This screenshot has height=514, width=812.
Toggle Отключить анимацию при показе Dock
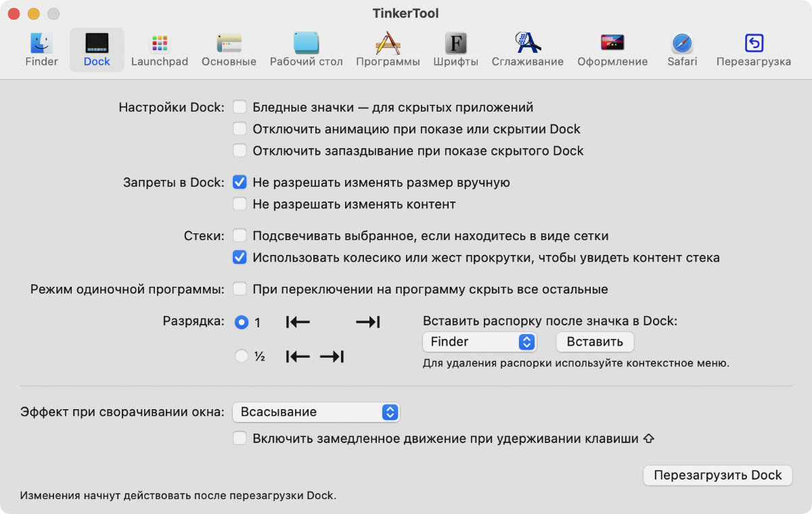[240, 128]
